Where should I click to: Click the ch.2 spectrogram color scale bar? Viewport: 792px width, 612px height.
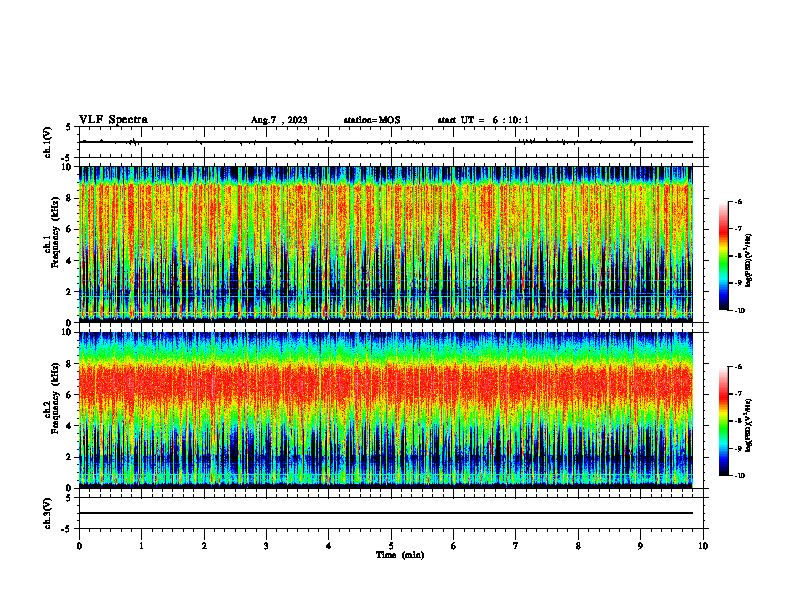(x=724, y=421)
